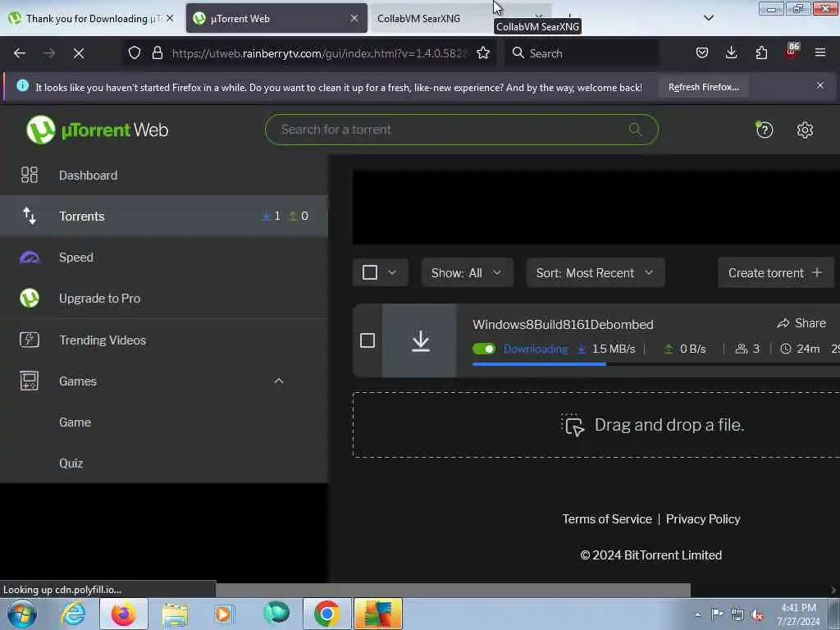Bookmark this page with the star icon
This screenshot has width=840, height=630.
pos(483,53)
